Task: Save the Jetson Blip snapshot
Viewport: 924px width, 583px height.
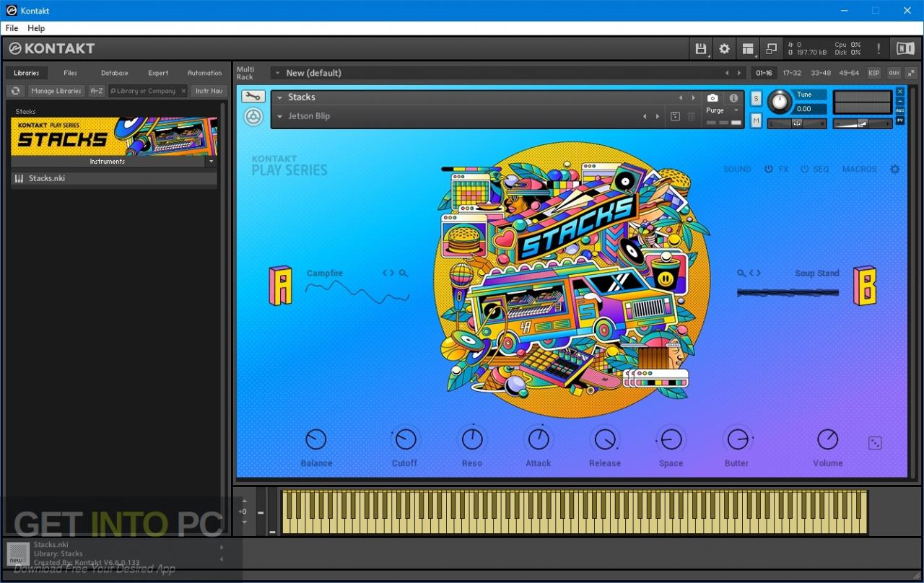Action: (x=675, y=116)
